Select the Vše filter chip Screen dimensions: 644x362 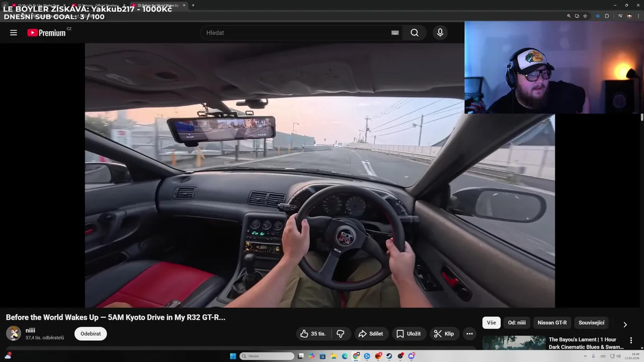tap(492, 323)
